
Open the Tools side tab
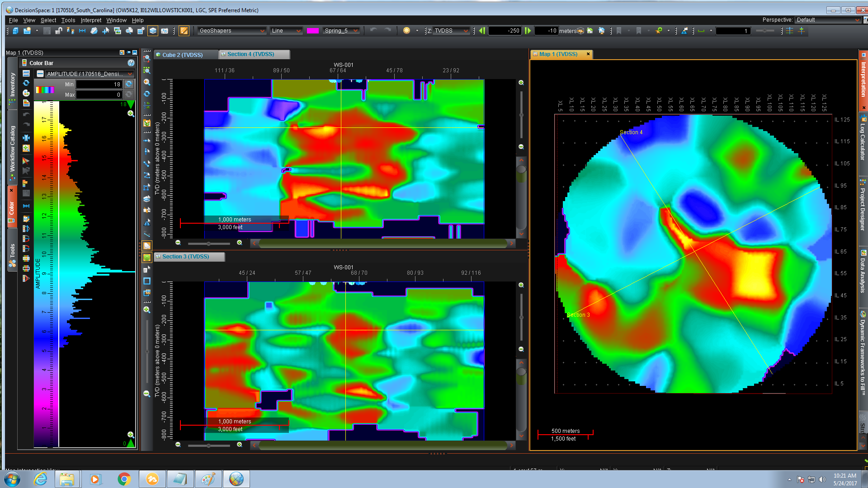point(12,250)
